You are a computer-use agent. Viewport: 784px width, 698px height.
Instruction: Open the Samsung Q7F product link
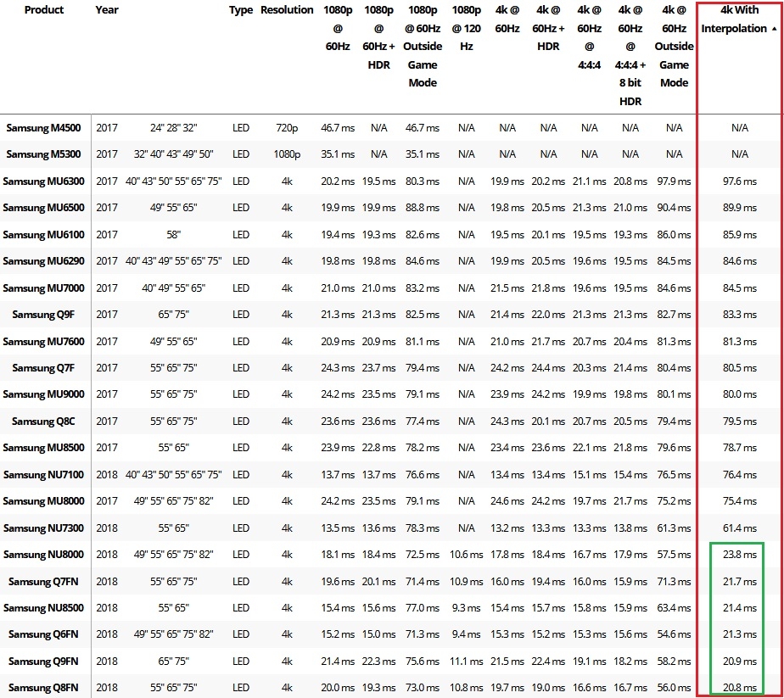[43, 368]
